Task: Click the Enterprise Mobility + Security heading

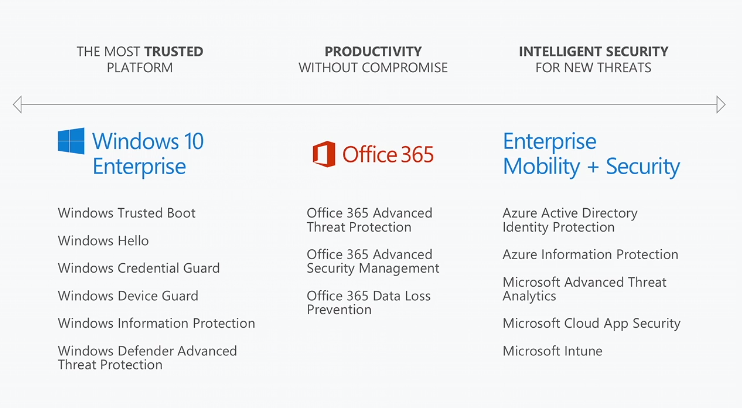Action: pos(590,154)
